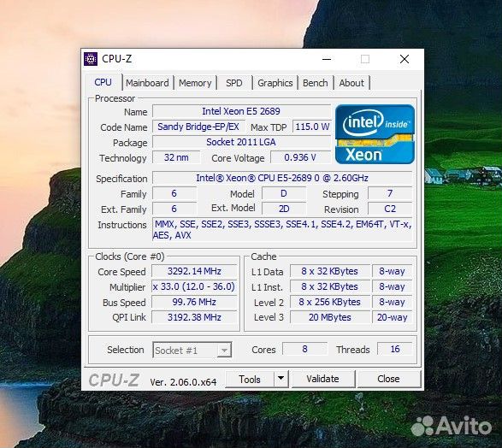Click the processor Name field

coord(241,111)
